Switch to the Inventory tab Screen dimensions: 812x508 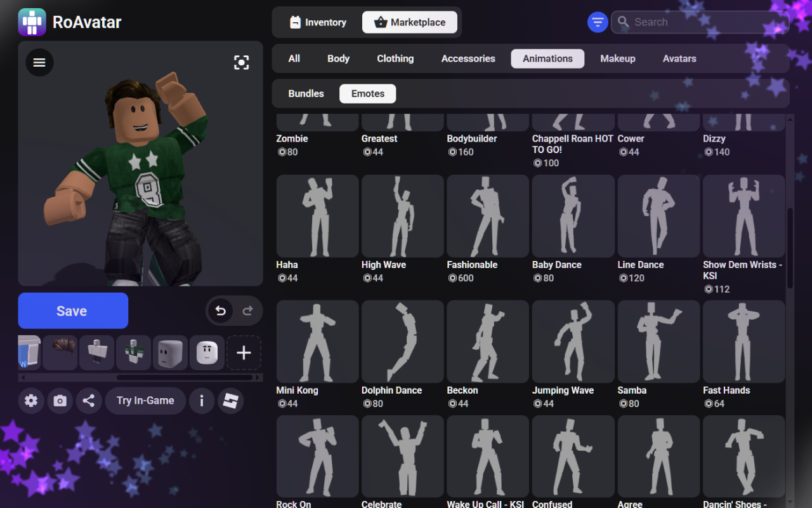coord(318,22)
